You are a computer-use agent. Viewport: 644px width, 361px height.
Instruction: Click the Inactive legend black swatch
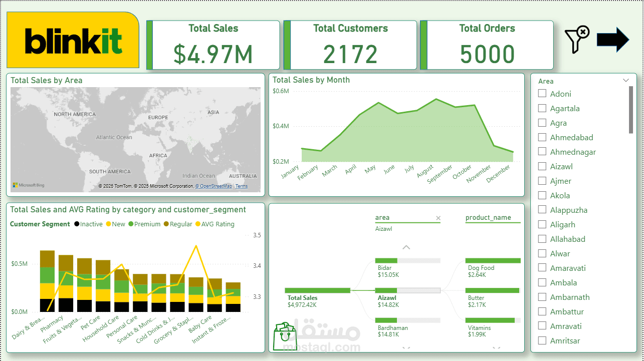coord(77,224)
